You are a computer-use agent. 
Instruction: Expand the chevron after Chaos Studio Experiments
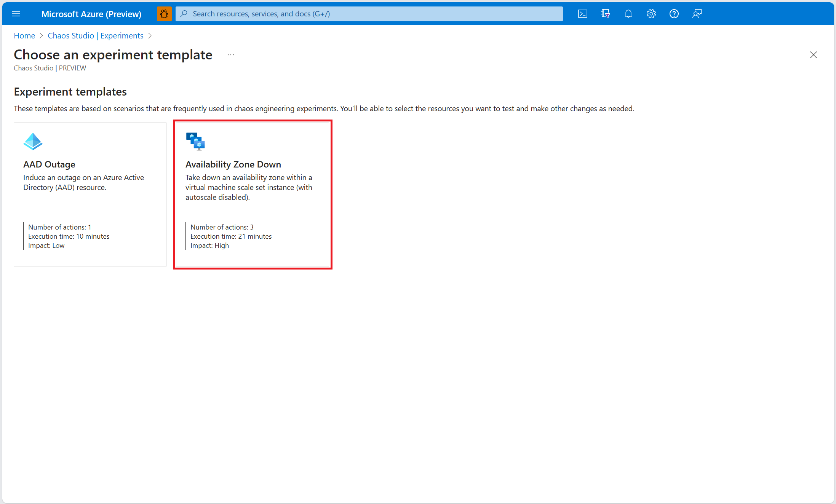[x=150, y=35]
